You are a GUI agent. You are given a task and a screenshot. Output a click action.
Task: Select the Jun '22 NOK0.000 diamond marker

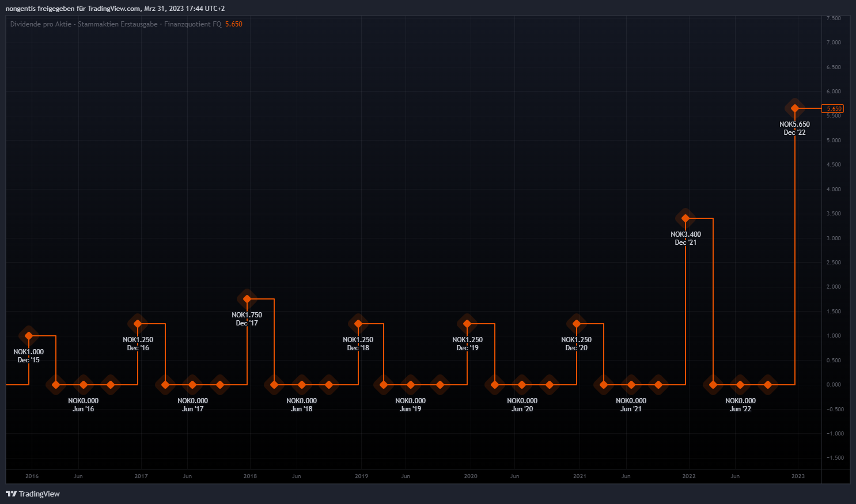click(740, 385)
